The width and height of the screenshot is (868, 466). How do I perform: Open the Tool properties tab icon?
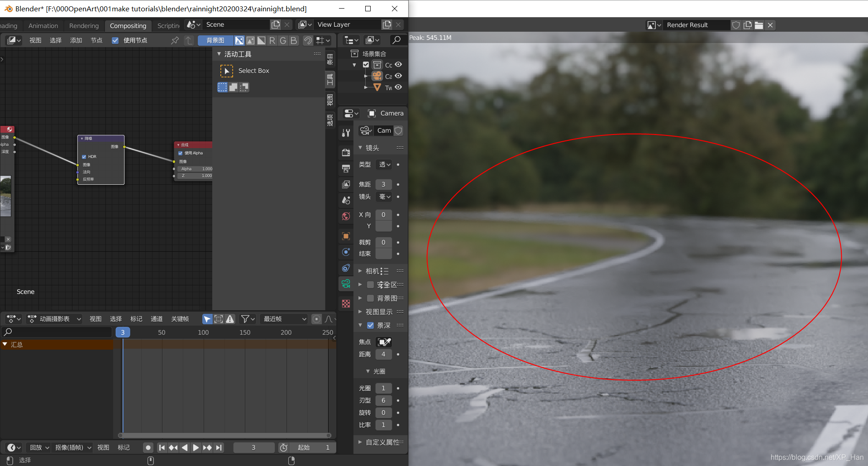346,133
